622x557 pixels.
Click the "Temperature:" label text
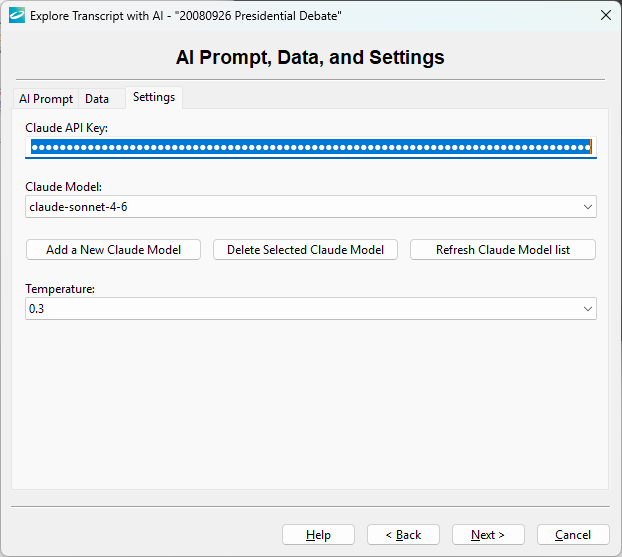pyautogui.click(x=59, y=289)
